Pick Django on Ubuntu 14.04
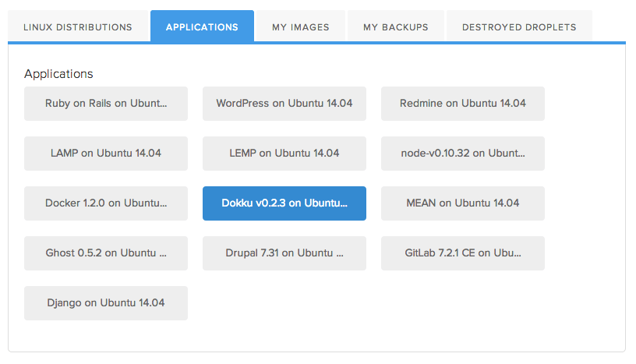This screenshot has height=364, width=636. (x=106, y=302)
